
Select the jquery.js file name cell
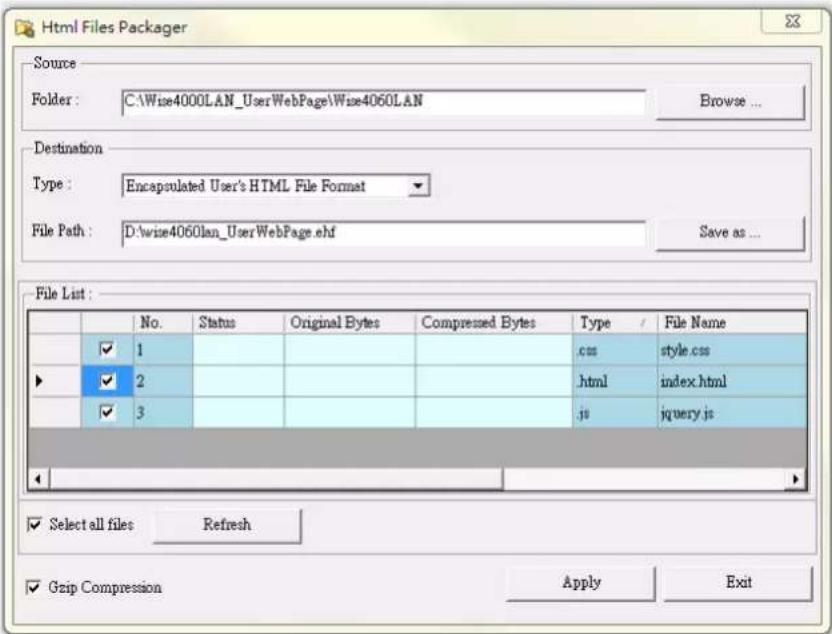732,412
